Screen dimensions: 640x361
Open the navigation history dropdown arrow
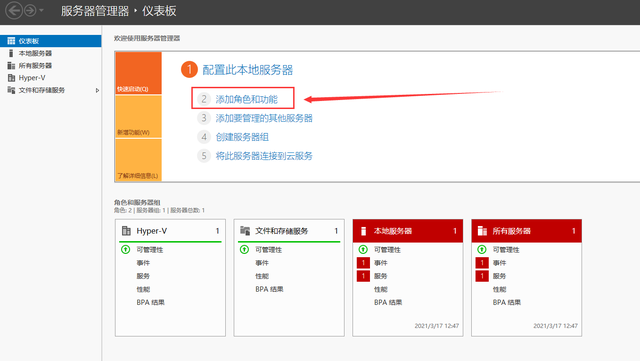pyautogui.click(x=41, y=10)
